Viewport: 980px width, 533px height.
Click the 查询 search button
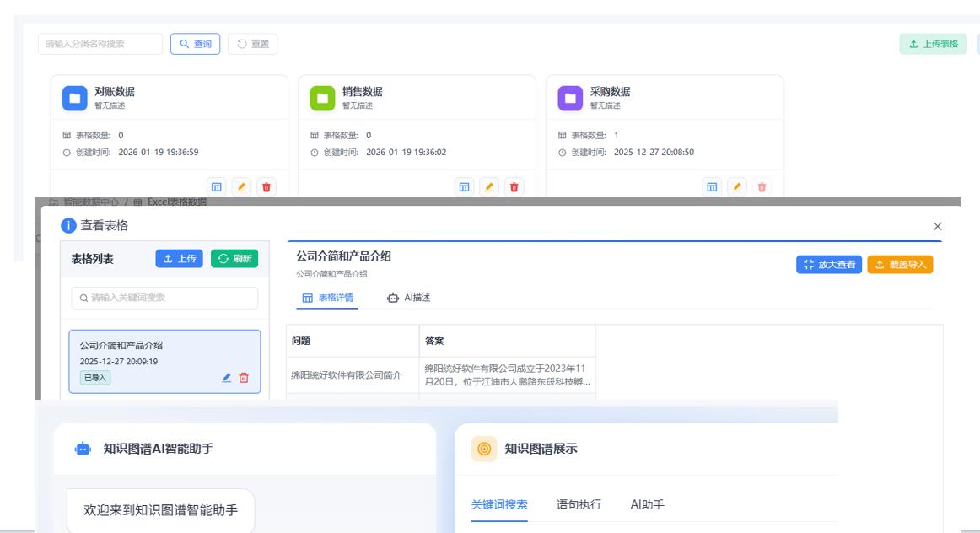tap(195, 44)
